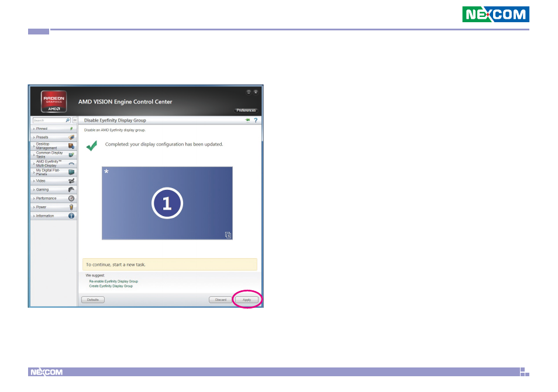The width and height of the screenshot is (558, 392).
Task: Click the Gaming controller icon
Action: pyautogui.click(x=71, y=189)
